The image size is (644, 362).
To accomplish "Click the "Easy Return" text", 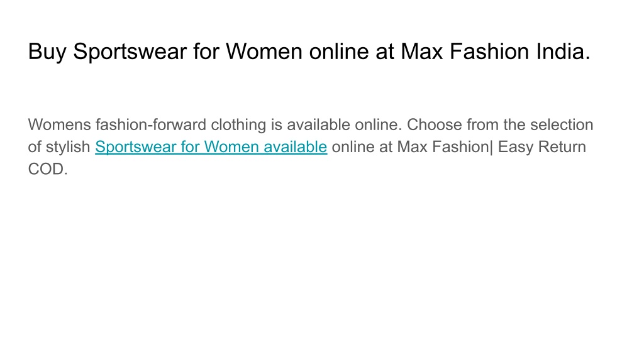I will (541, 147).
